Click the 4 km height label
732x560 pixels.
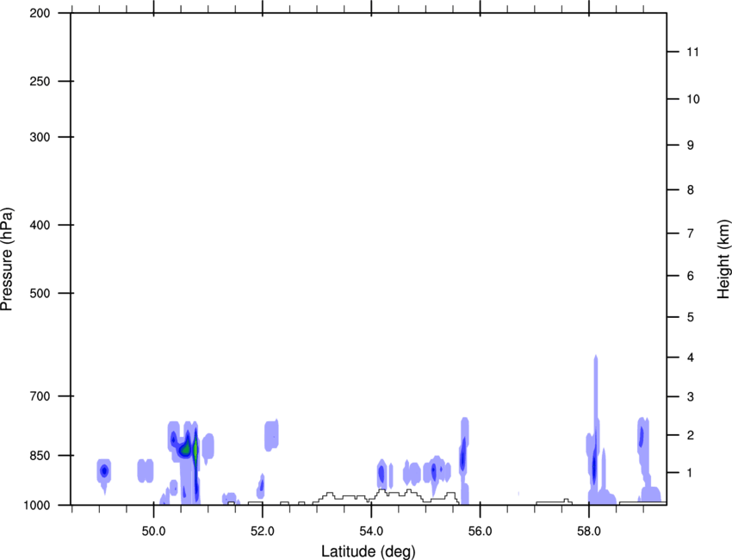pyautogui.click(x=691, y=358)
